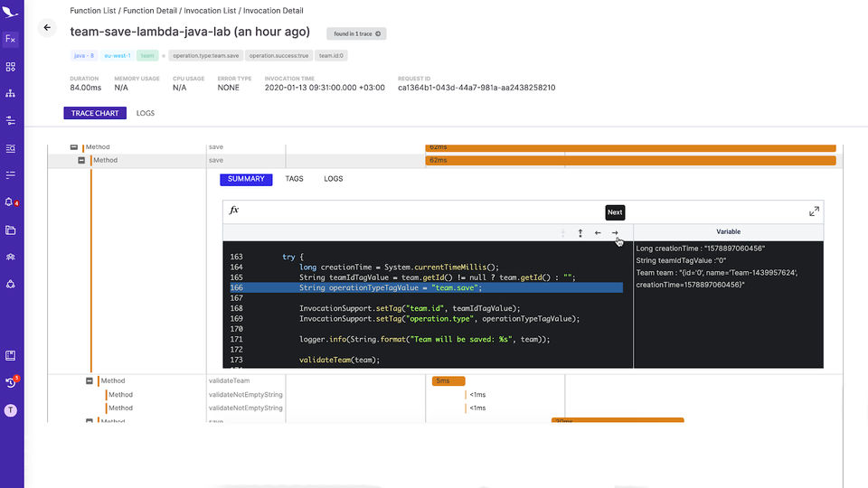Open the architecture hierarchy sidebar icon

coord(10,93)
